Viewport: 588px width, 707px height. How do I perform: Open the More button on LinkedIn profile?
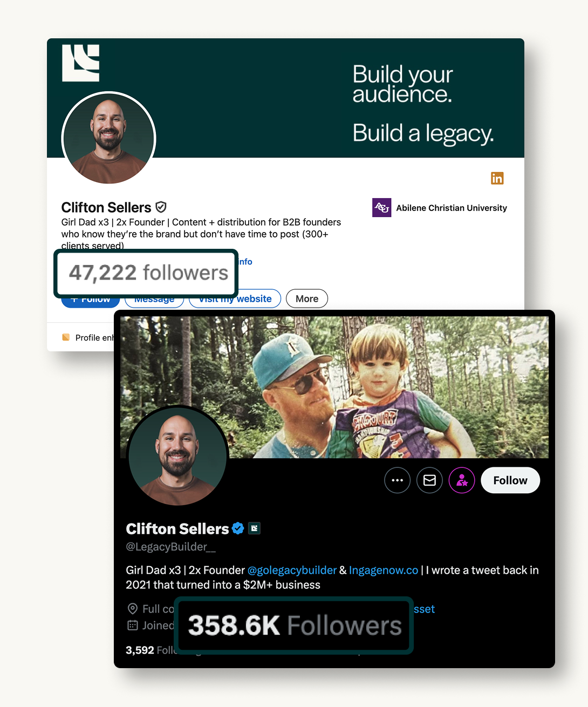pos(307,298)
